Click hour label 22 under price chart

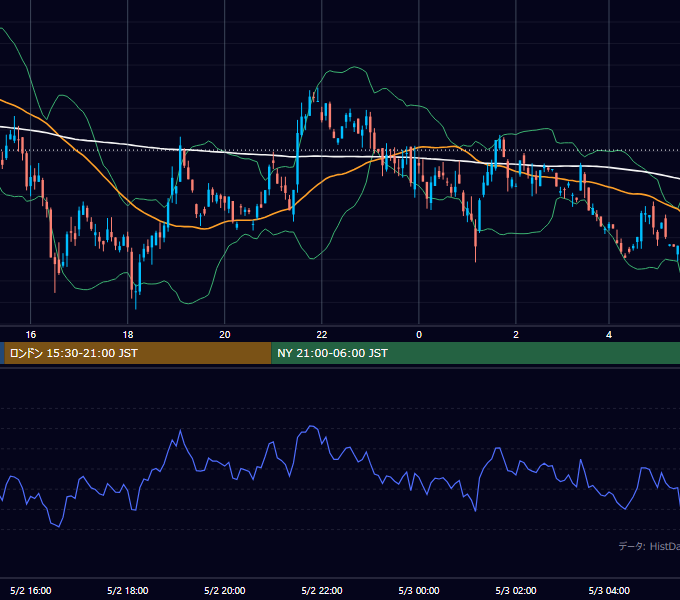click(322, 335)
